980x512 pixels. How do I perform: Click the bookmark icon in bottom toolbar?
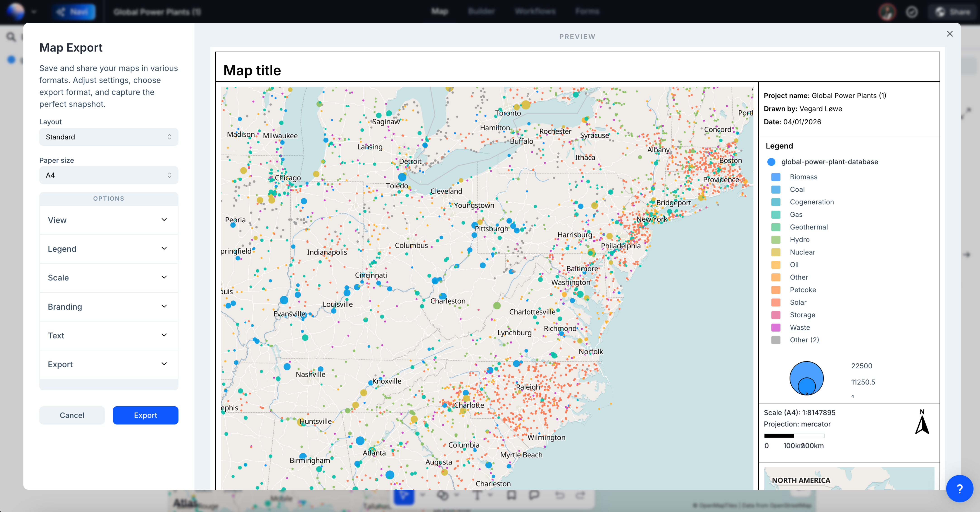tap(512, 496)
